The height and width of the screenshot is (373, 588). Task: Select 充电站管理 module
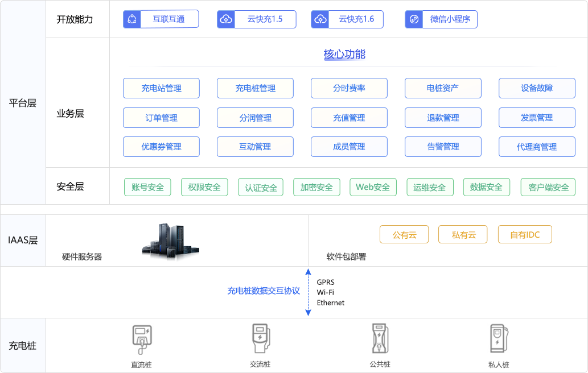pyautogui.click(x=161, y=88)
